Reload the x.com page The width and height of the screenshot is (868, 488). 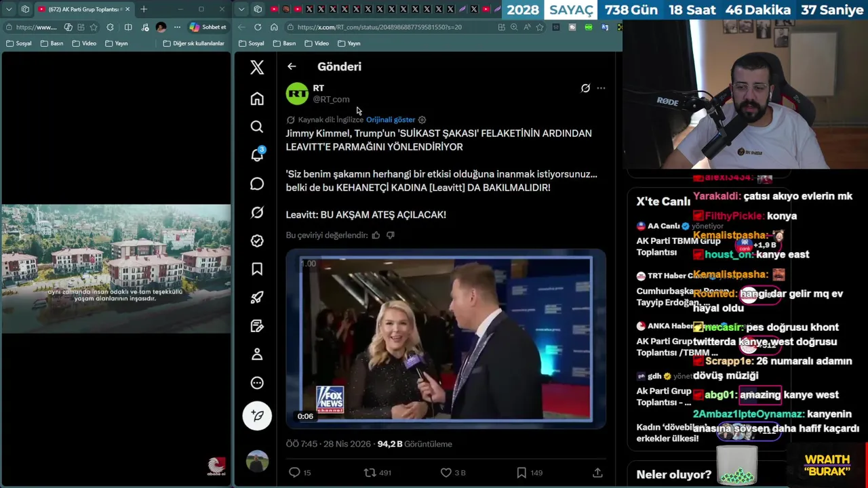[x=258, y=27]
